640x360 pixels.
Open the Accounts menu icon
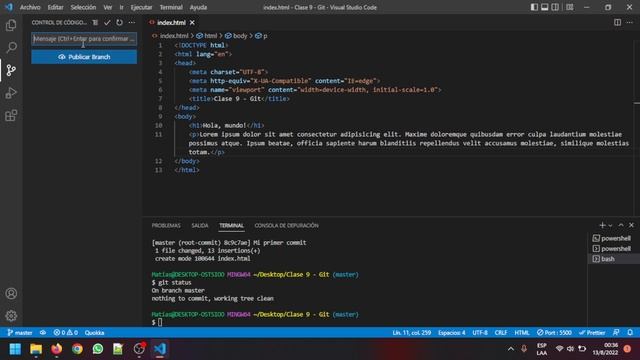pyautogui.click(x=11, y=293)
